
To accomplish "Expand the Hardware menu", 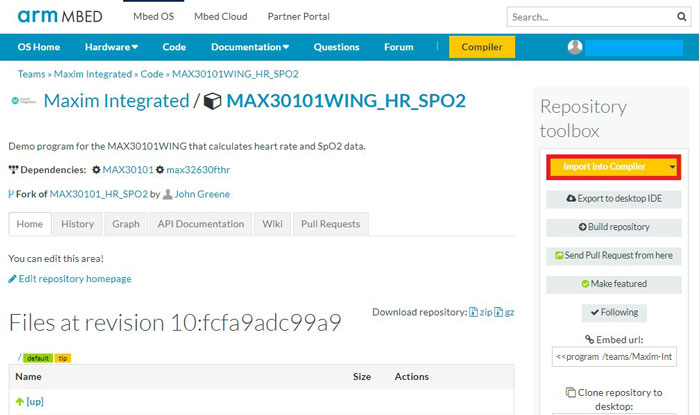I will coord(111,47).
